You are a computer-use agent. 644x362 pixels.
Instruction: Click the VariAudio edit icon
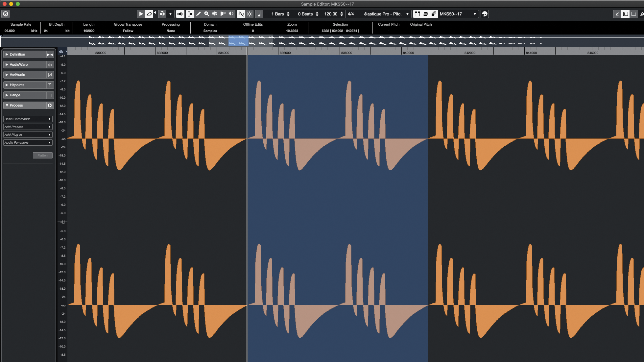[50, 75]
